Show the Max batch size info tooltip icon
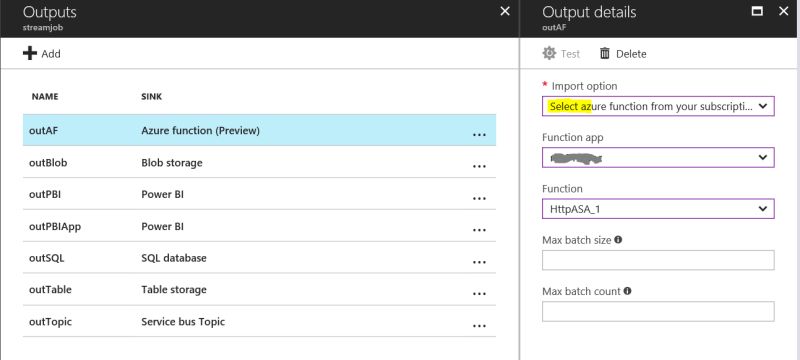800x360 pixels. click(x=618, y=239)
